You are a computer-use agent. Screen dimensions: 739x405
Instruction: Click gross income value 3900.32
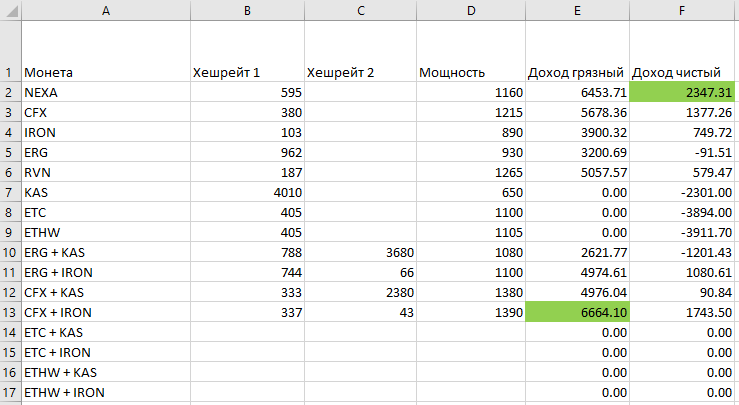pos(577,132)
